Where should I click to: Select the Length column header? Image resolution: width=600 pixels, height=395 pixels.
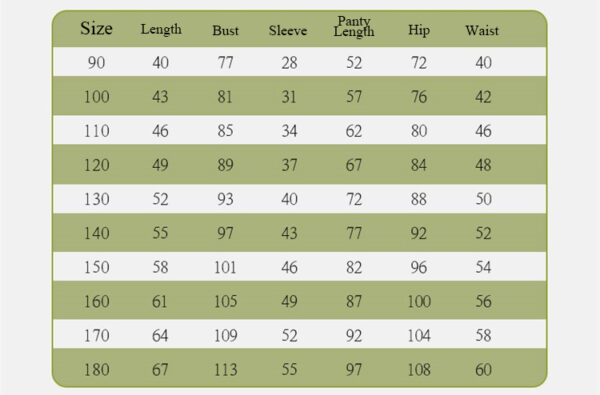coord(161,29)
